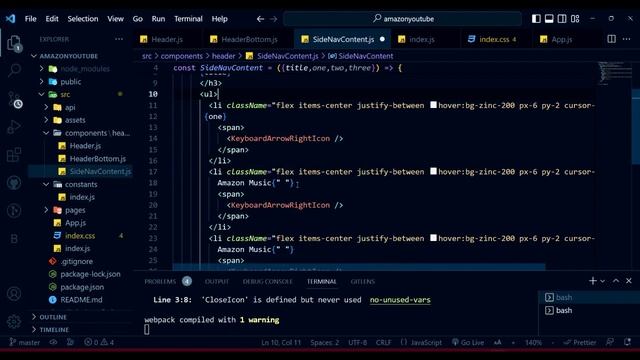Switch to the App.js editor tab

(562, 39)
